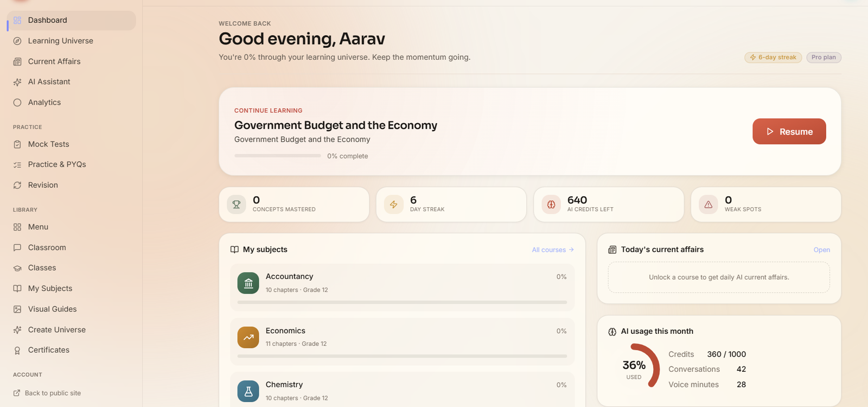This screenshot has width=868, height=407.
Task: Click the 36% used AI usage gauge
Action: tap(634, 369)
